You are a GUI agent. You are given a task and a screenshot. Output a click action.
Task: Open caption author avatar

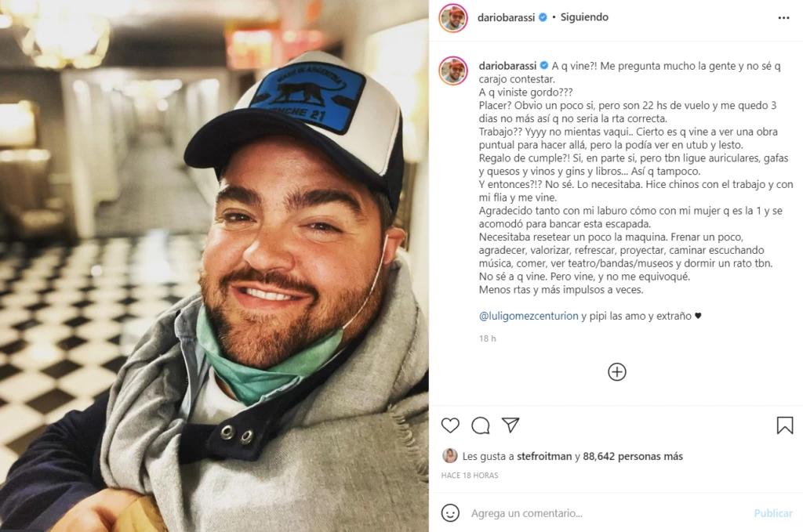[453, 71]
